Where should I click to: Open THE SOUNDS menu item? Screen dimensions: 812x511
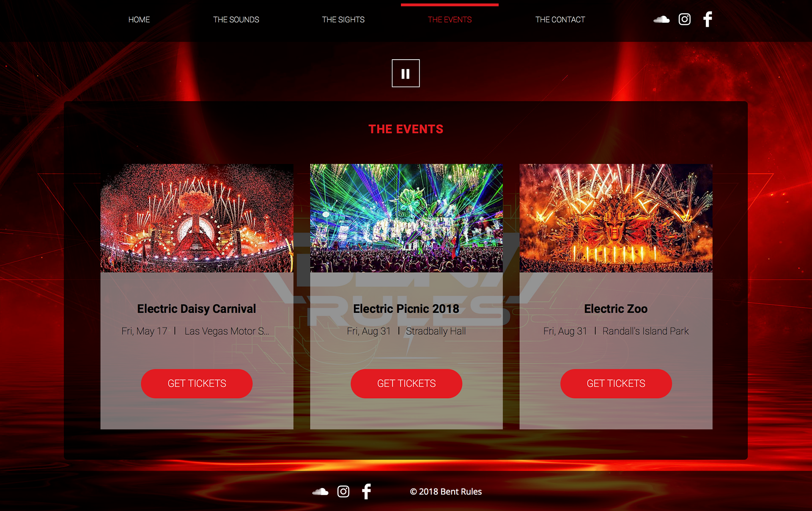(x=236, y=20)
